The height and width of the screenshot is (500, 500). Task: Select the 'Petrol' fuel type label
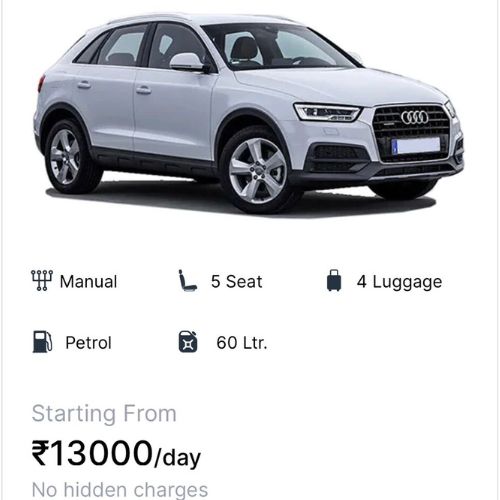[88, 343]
